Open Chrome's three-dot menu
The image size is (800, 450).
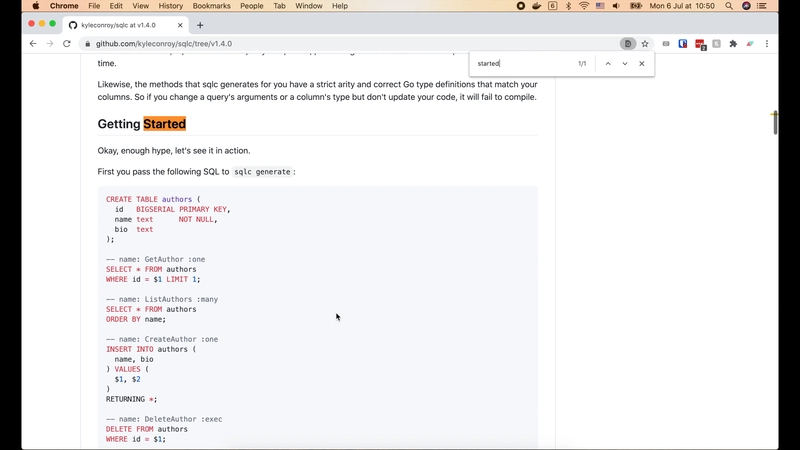[767, 44]
